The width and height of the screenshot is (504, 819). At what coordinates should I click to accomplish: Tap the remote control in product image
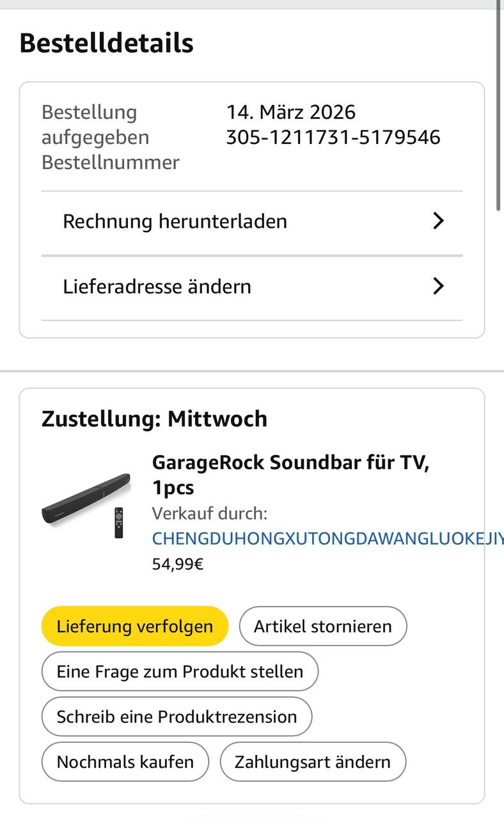click(x=118, y=523)
